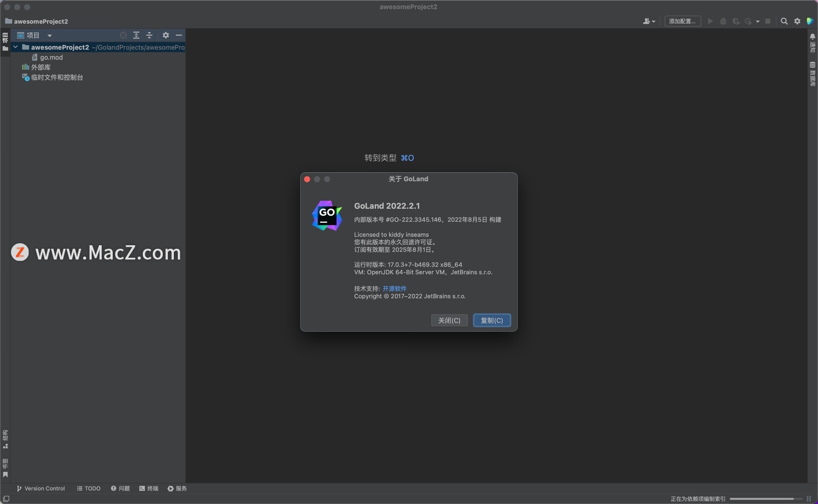The width and height of the screenshot is (818, 504).
Task: Click the Copyright © 2017–2022 JetBrains line
Action: coord(410,296)
